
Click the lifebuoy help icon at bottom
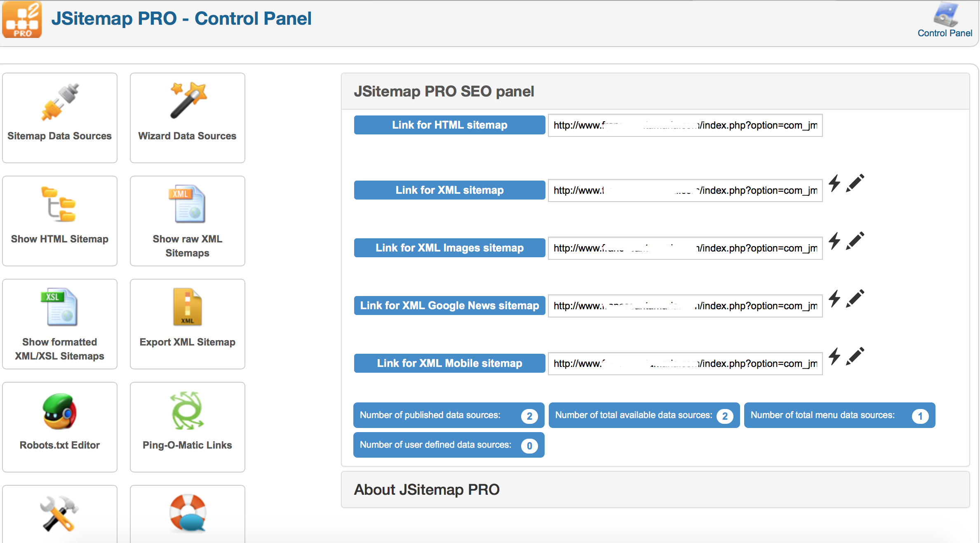[188, 513]
